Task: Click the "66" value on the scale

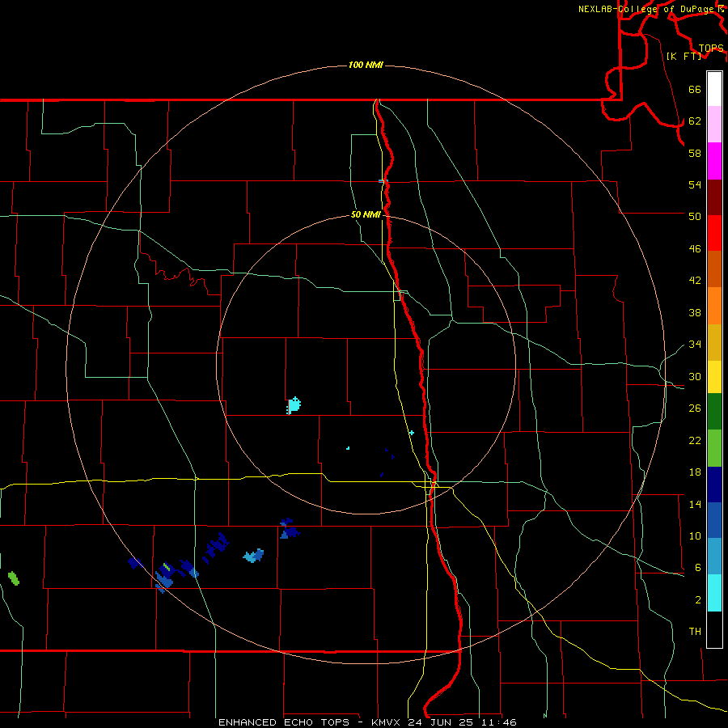Action: pyautogui.click(x=695, y=89)
